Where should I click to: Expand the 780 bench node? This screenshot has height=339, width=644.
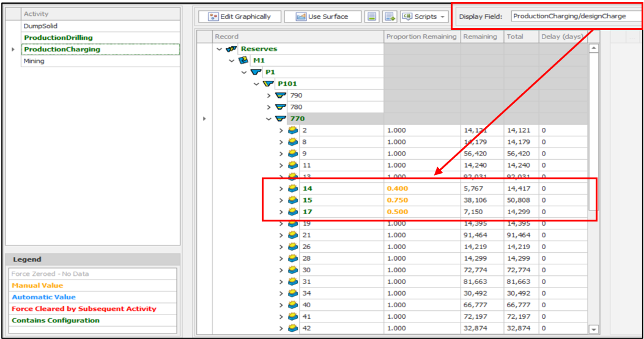[269, 107]
